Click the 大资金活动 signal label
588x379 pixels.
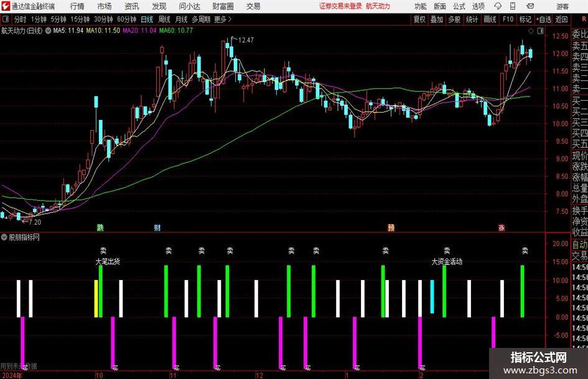click(x=447, y=261)
